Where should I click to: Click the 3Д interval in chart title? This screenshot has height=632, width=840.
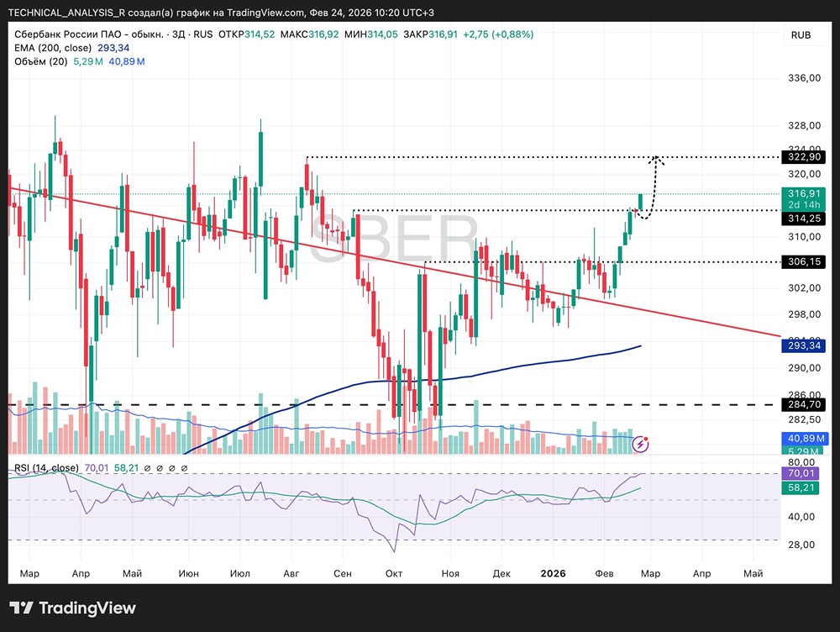(178, 34)
